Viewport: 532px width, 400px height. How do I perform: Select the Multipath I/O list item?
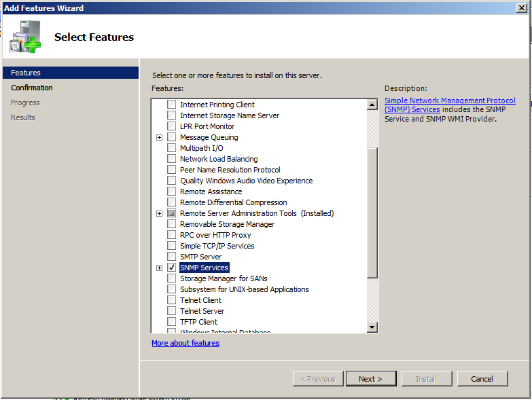[x=202, y=148]
